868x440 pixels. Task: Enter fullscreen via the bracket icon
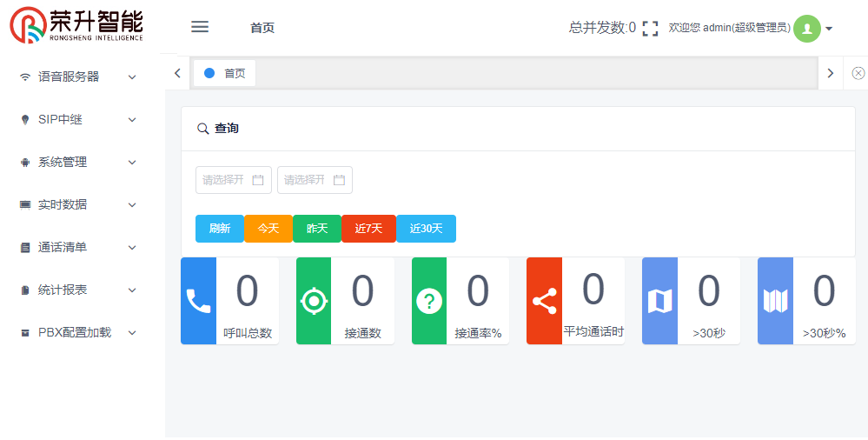point(651,29)
